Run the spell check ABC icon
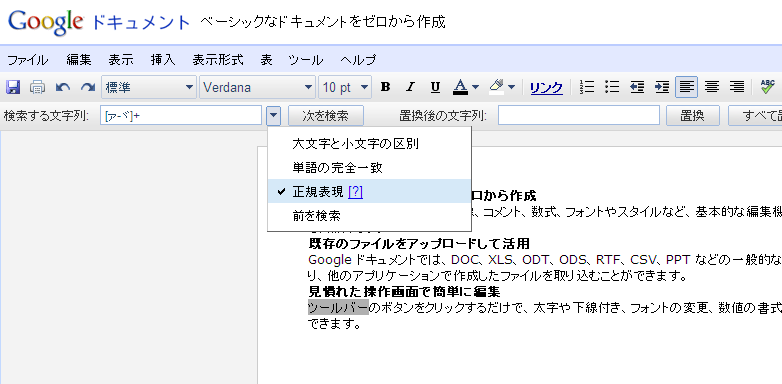The image size is (782, 384). [x=768, y=87]
